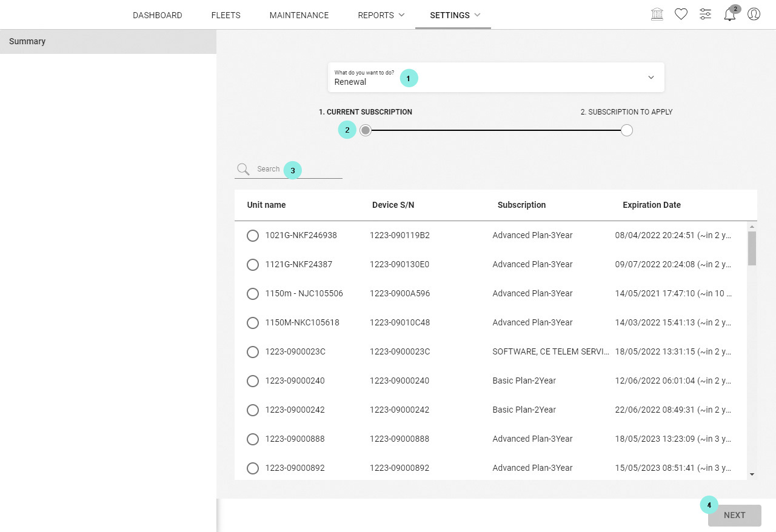This screenshot has height=532, width=776.
Task: Select radio for unit 1021G-NKF246938
Action: (x=253, y=236)
